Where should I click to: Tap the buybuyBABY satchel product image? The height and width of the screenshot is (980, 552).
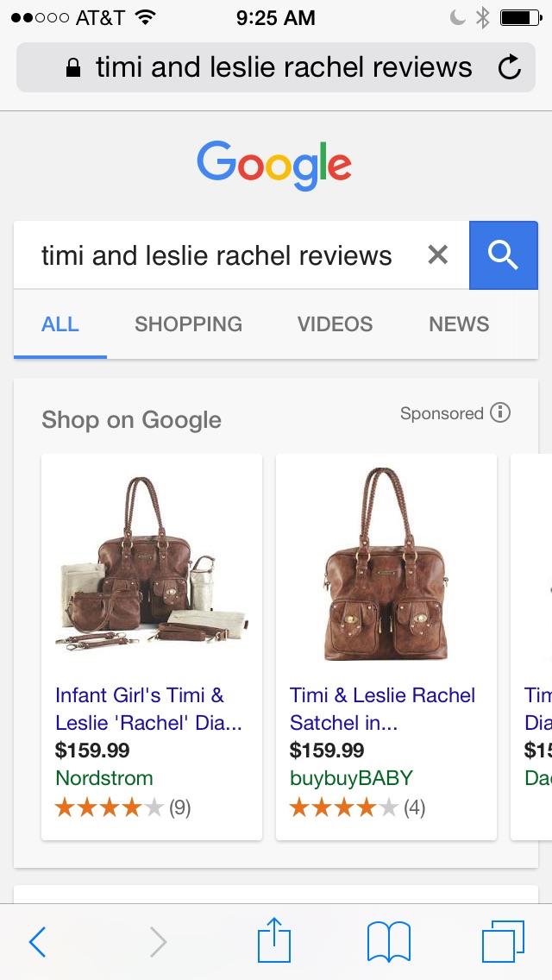coord(386,564)
